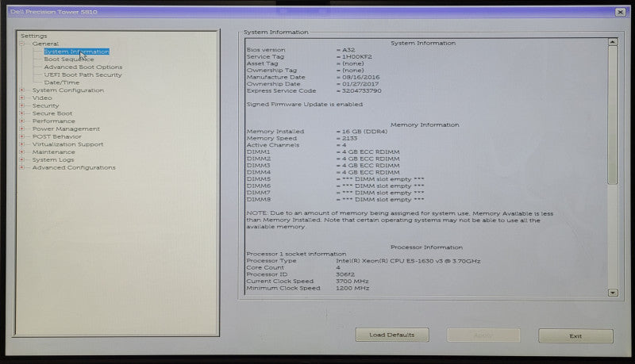Select the POST Behavior label
Image resolution: width=635 pixels, height=364 pixels.
click(x=56, y=136)
